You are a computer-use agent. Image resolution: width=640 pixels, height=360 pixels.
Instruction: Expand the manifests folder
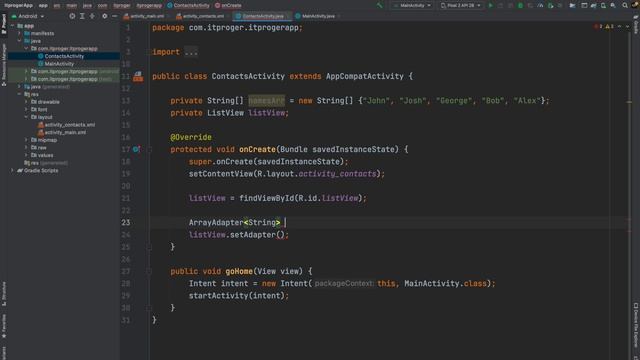tap(19, 33)
